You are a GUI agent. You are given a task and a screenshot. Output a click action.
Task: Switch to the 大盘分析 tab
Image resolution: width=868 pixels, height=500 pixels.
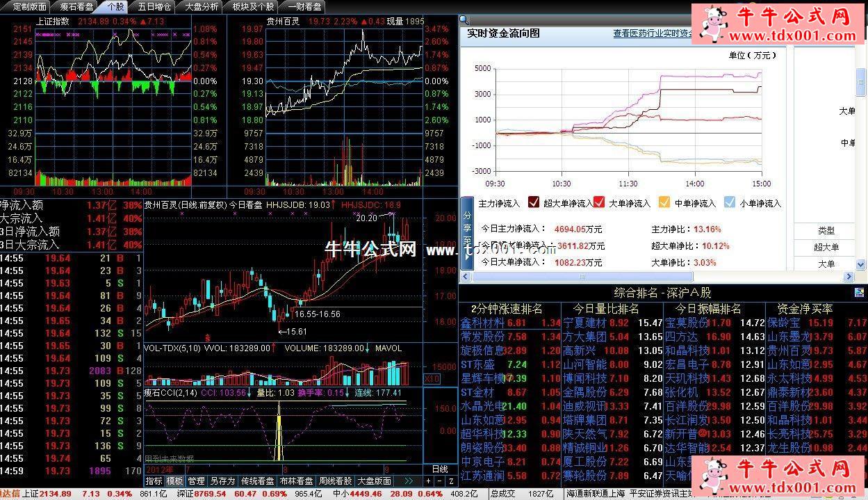point(202,6)
